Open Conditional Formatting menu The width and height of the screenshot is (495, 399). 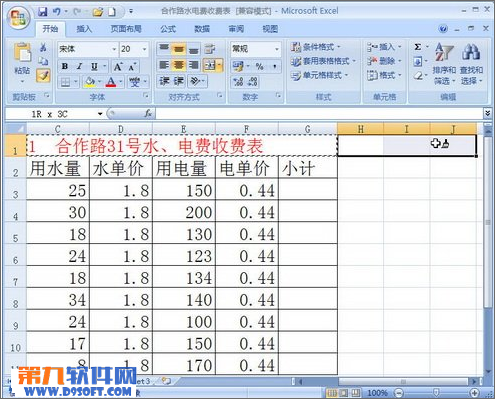click(315, 47)
